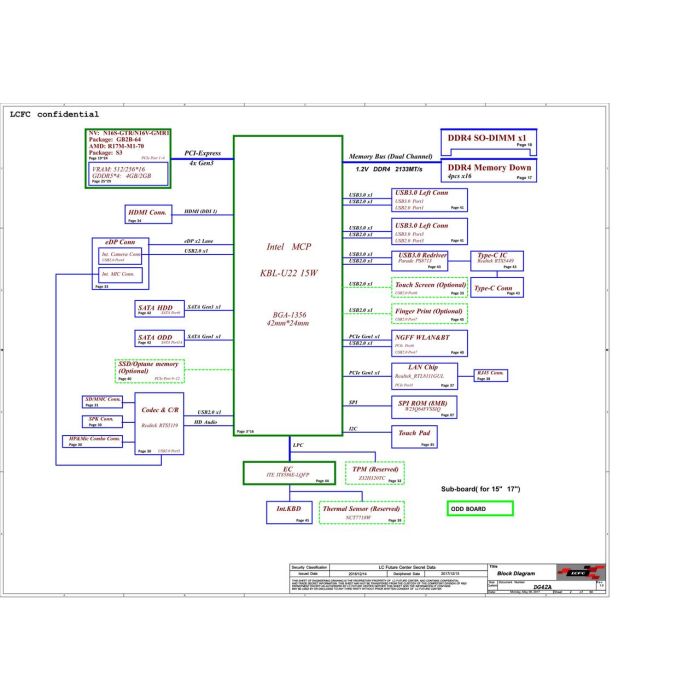Select the 'AMD: R17M-M1-70' line
Viewport: 700px width, 700px height.
pos(116,146)
